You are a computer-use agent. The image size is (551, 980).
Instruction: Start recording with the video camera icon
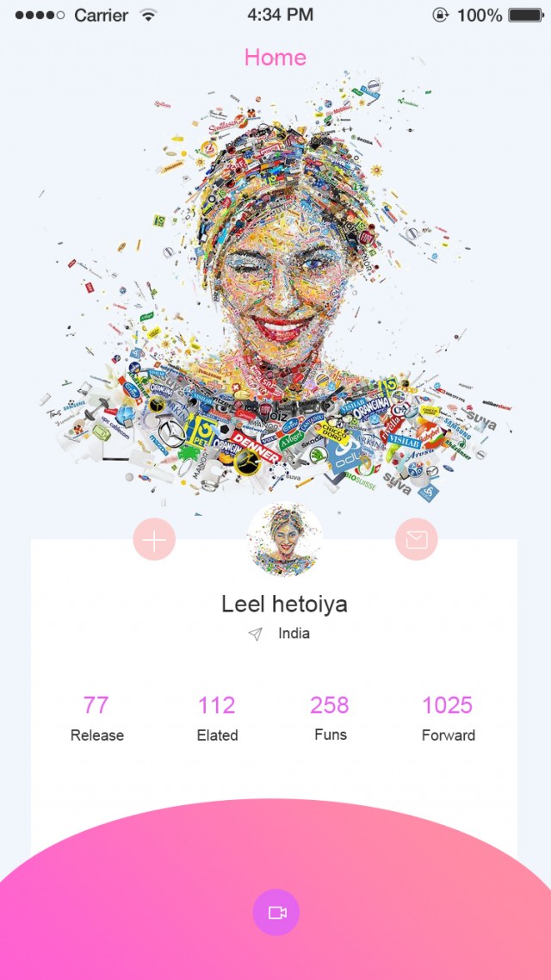pyautogui.click(x=276, y=913)
